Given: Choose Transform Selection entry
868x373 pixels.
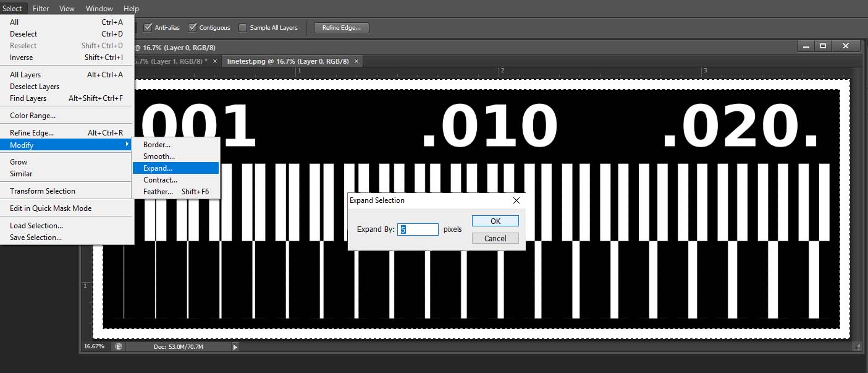Looking at the screenshot, I should 67,191.
